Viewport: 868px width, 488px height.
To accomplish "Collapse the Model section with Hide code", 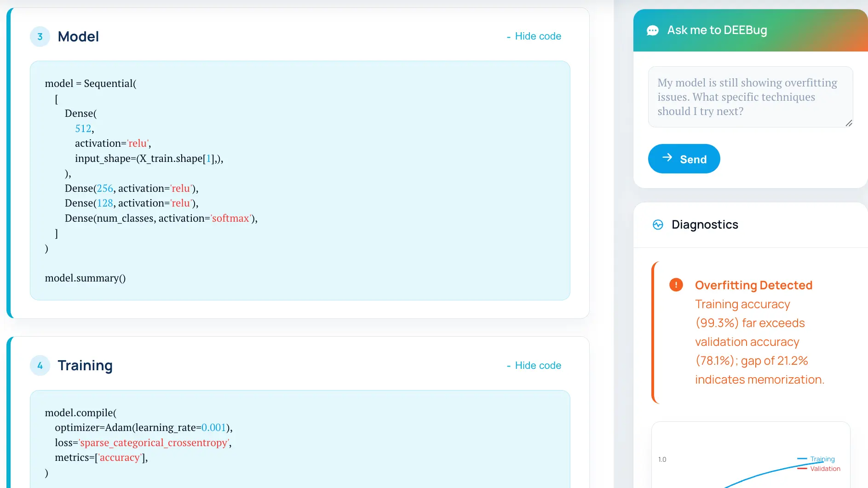I will 534,36.
